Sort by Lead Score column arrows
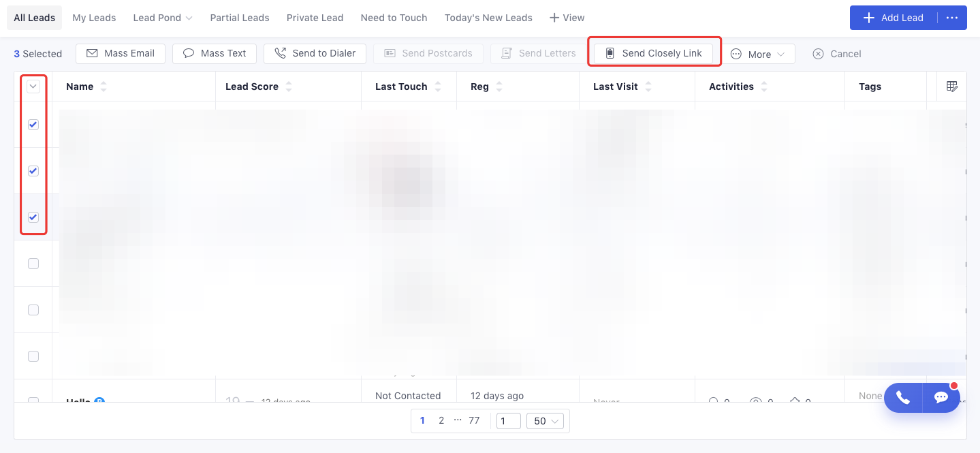The image size is (980, 453). (289, 87)
